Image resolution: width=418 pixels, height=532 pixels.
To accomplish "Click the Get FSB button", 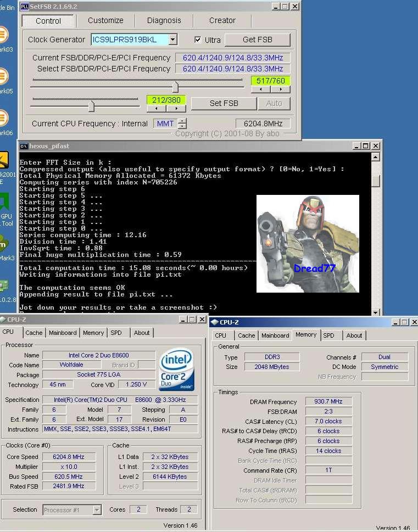I will (x=258, y=40).
